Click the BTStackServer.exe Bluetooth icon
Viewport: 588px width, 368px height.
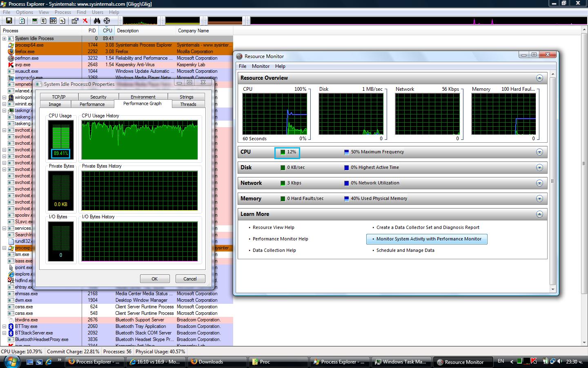[11, 333]
